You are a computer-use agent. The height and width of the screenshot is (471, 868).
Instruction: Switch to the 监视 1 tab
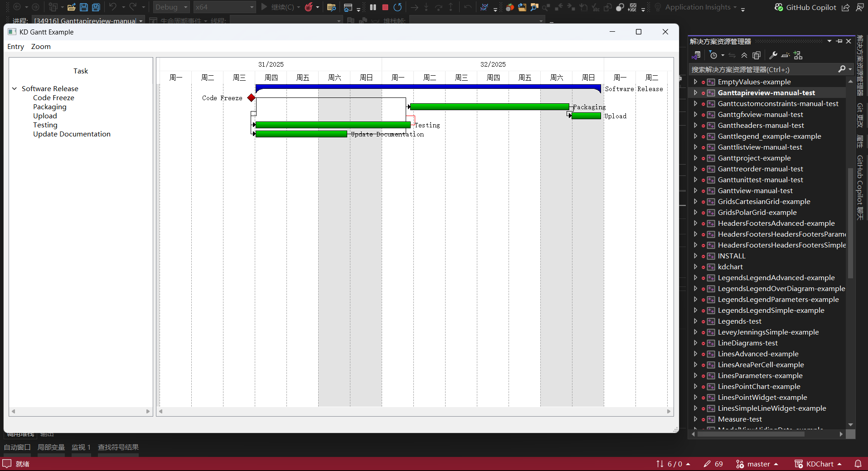(x=81, y=447)
